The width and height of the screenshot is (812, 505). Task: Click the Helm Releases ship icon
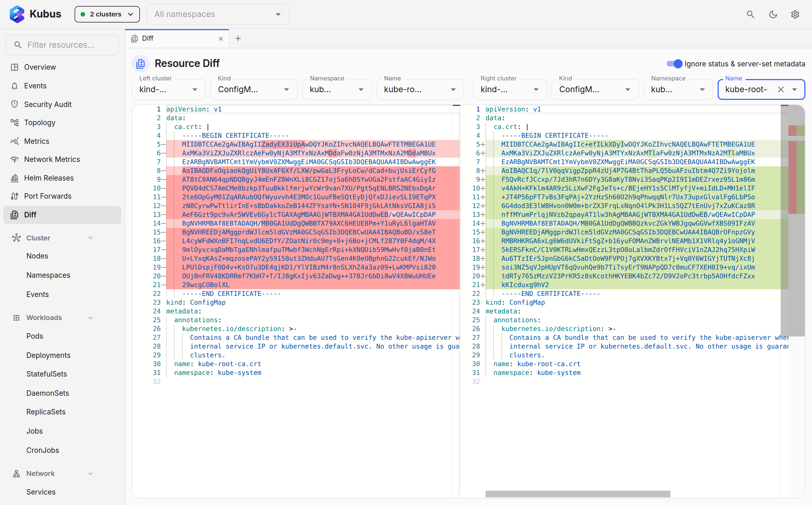point(14,178)
